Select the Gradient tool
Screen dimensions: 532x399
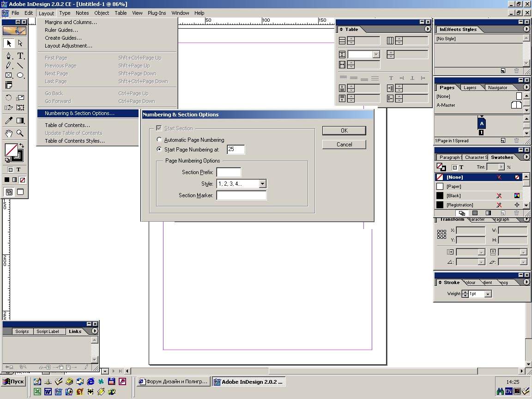click(20, 121)
